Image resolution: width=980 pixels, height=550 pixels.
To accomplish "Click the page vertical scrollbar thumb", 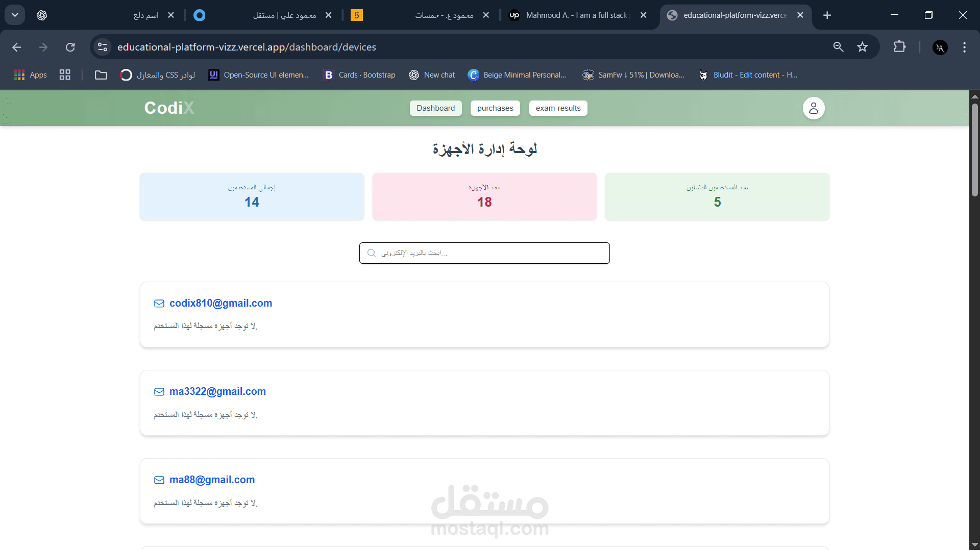I will click(974, 149).
